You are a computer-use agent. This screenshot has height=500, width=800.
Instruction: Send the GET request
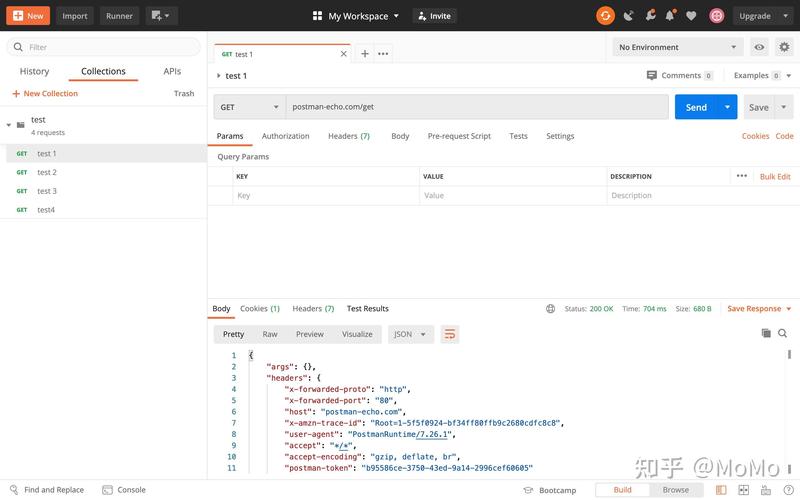[696, 107]
